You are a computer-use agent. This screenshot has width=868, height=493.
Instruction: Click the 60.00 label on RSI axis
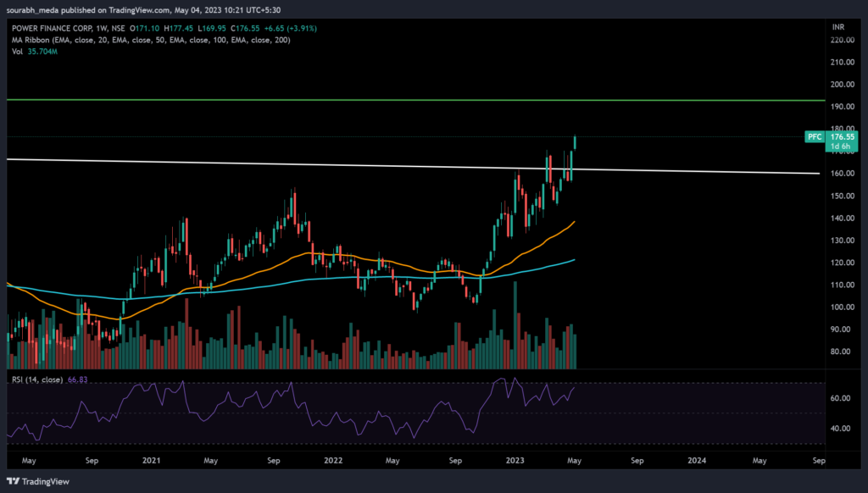coord(842,398)
